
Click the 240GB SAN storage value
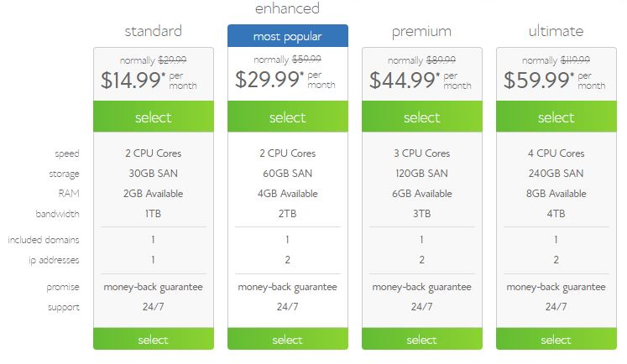point(556,174)
